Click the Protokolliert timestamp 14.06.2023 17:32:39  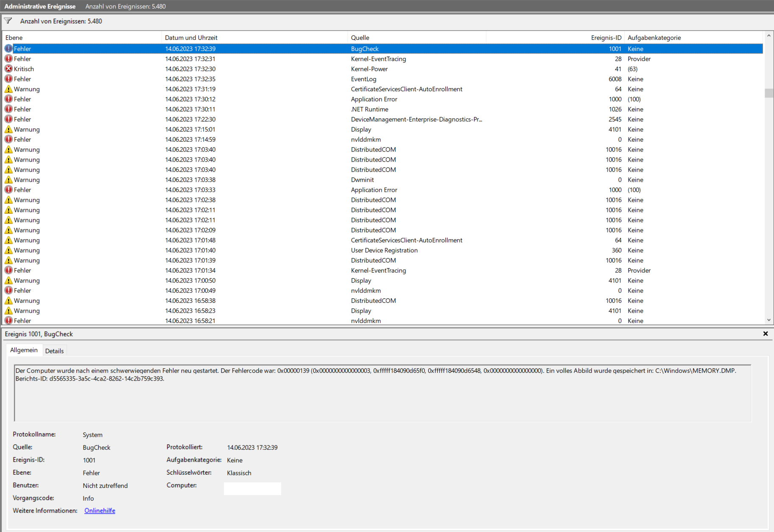point(252,448)
